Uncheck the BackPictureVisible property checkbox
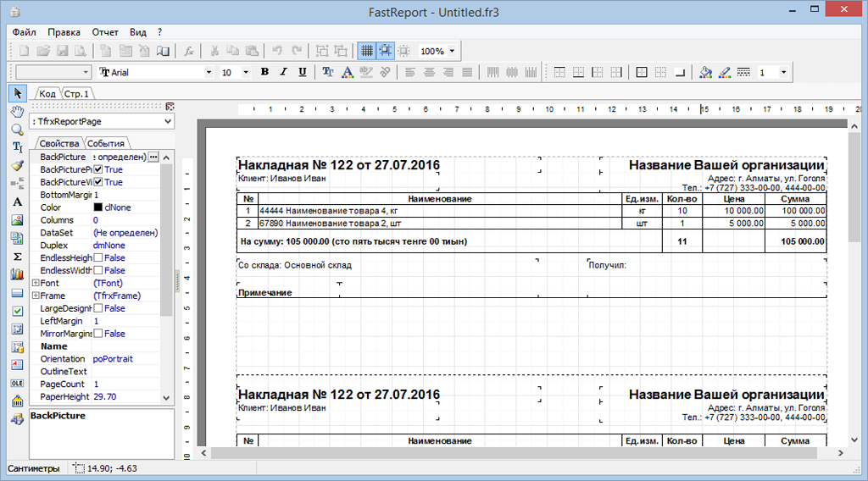This screenshot has width=868, height=481. [97, 182]
